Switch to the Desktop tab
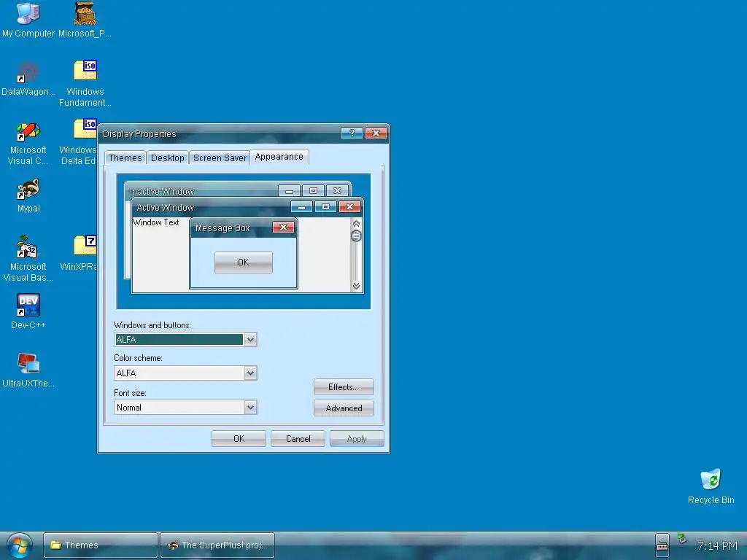 pyautogui.click(x=167, y=158)
